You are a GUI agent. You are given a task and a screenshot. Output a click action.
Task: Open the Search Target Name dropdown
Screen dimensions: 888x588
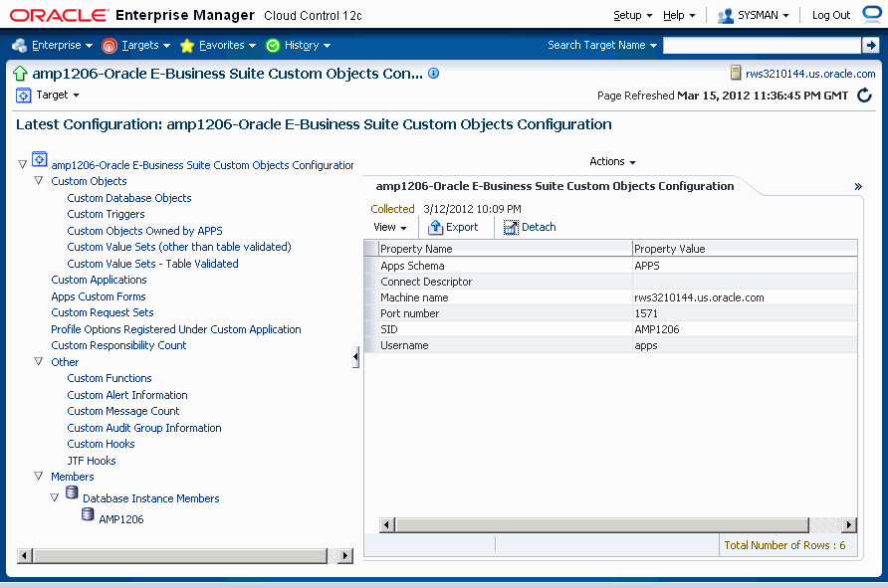pyautogui.click(x=602, y=46)
